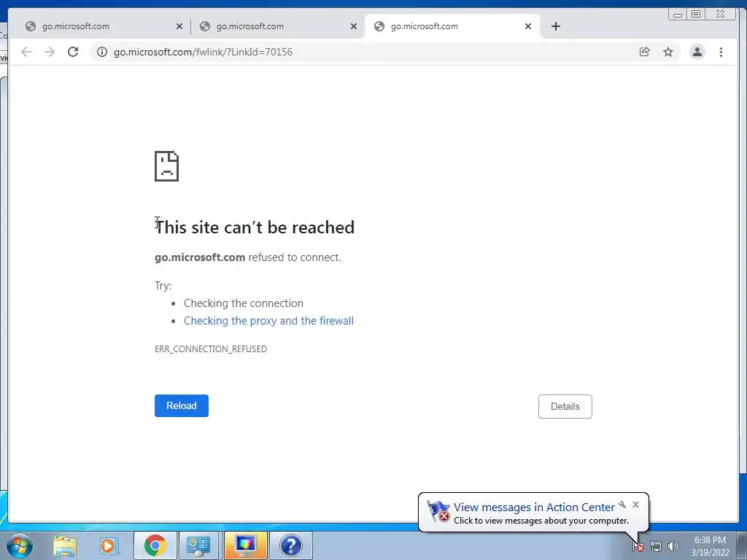Open Help question mark taskbar item
Image resolution: width=747 pixels, height=560 pixels.
[x=290, y=545]
